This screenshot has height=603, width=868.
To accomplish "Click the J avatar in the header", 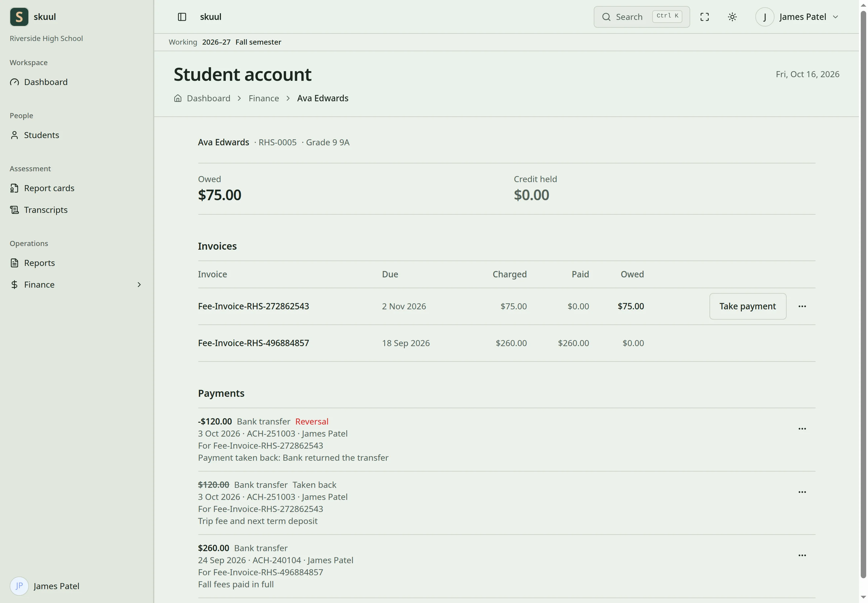I will [765, 17].
